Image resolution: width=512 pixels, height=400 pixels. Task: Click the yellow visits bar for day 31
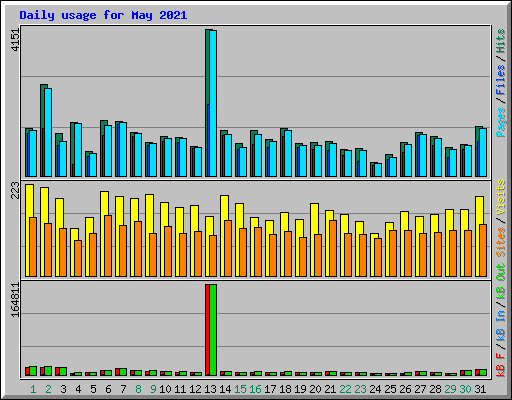click(478, 236)
